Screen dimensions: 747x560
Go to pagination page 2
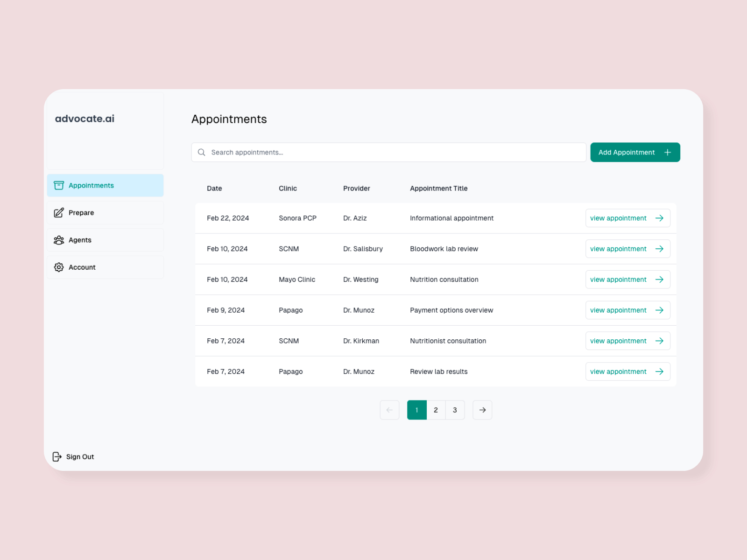[436, 410]
